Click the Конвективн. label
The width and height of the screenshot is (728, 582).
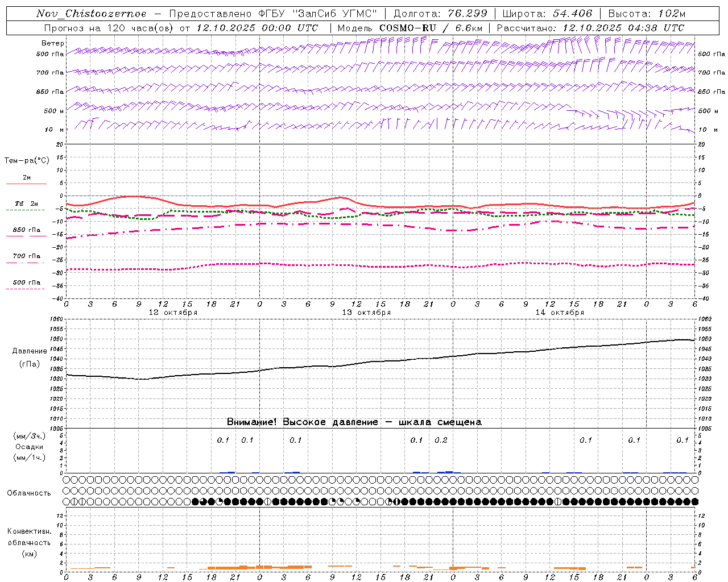pos(30,531)
